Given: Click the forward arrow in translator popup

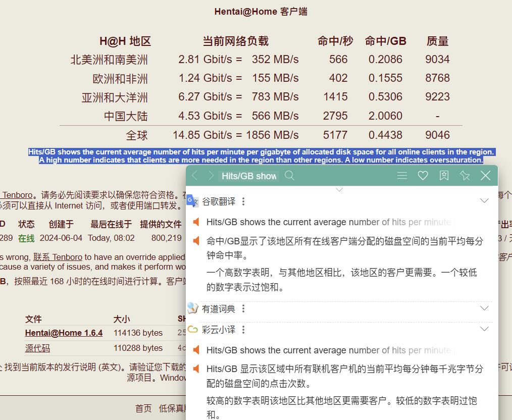Looking at the screenshot, I should [x=211, y=176].
